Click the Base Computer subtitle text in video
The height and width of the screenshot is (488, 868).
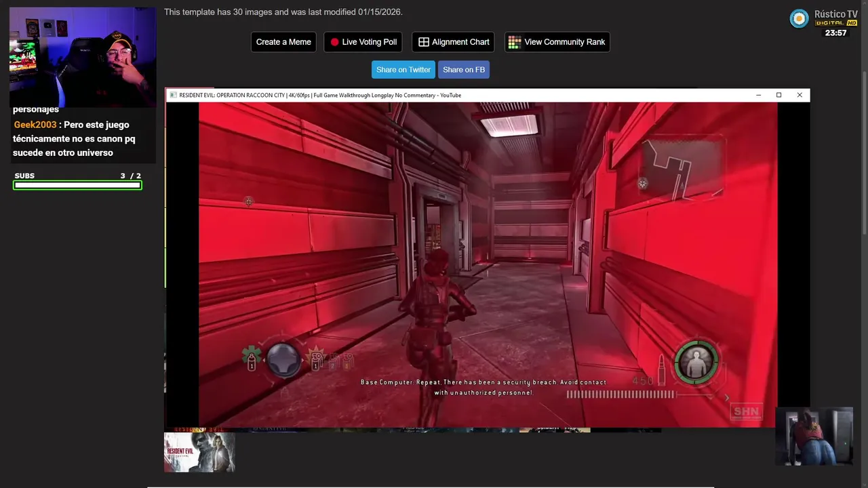[x=484, y=388]
